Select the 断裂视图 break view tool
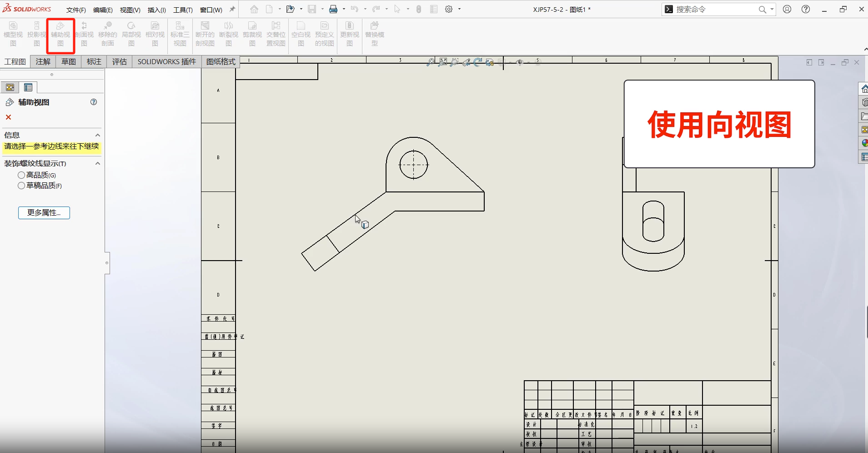The image size is (868, 453). click(x=229, y=34)
